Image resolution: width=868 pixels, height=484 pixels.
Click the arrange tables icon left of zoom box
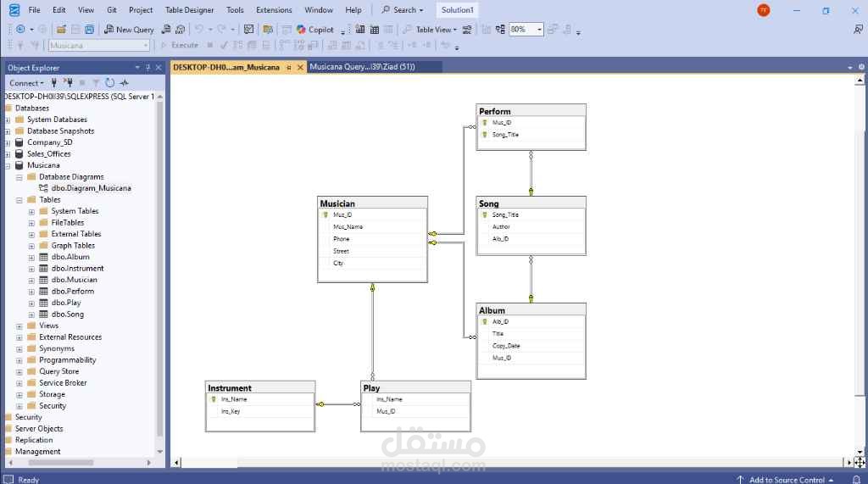(500, 30)
